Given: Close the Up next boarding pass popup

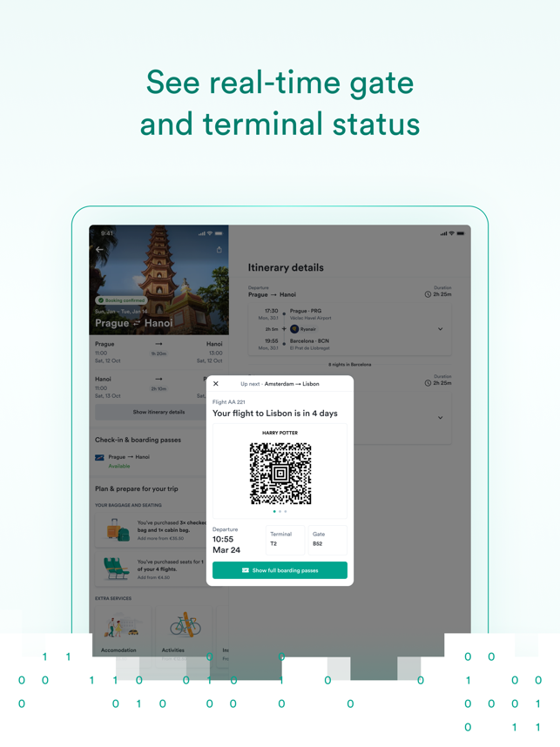Looking at the screenshot, I should 216,383.
